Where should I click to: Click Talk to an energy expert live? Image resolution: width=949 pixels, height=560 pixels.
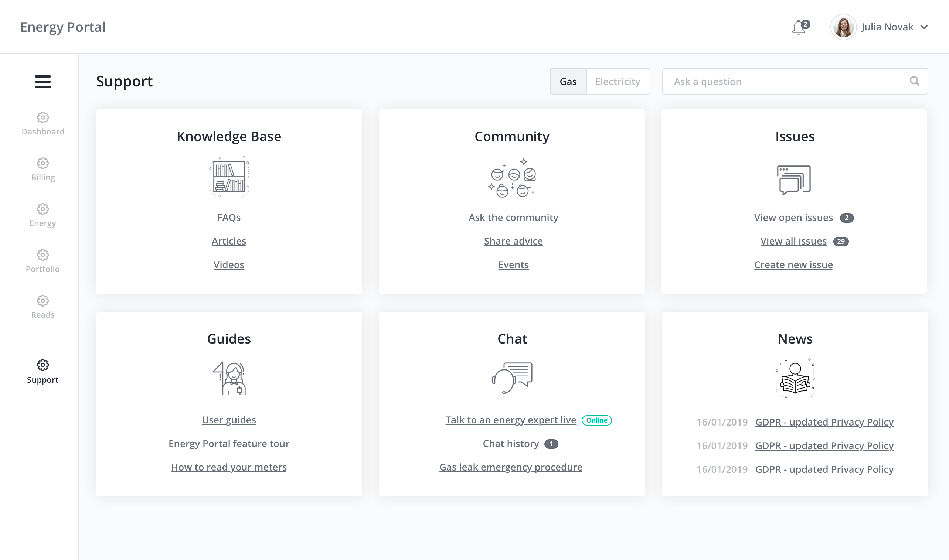point(510,420)
